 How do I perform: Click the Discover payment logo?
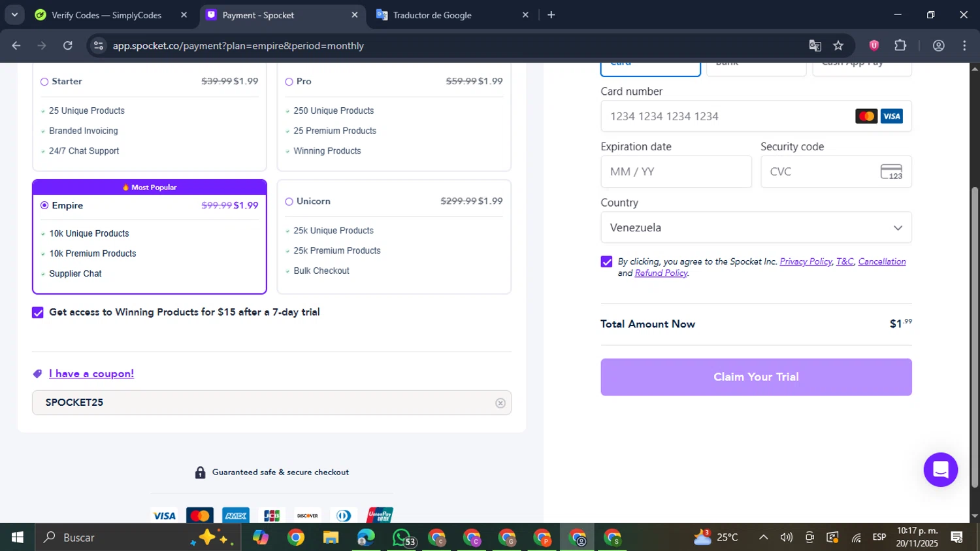coord(308,516)
